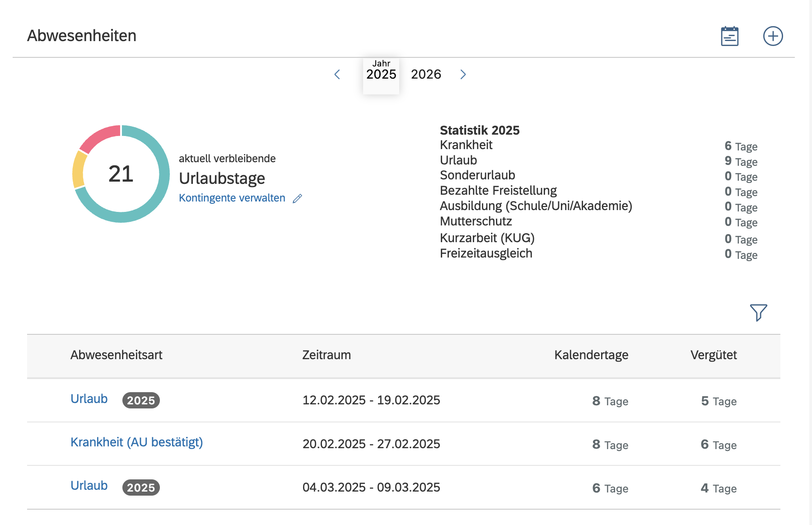Open the Urlaub entry starting 12.02.2025
The image size is (812, 525).
89,399
